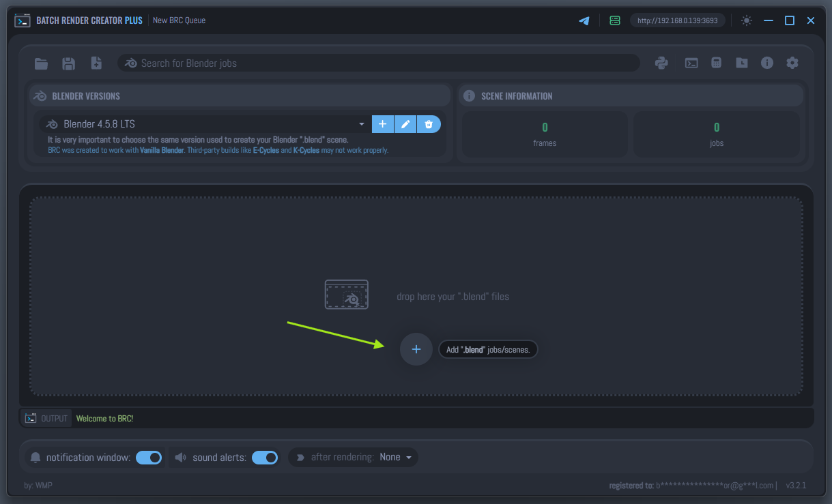Viewport: 832px width, 504px height.
Task: Click the Batch Render Creator Plus app logo
Action: coord(23,20)
